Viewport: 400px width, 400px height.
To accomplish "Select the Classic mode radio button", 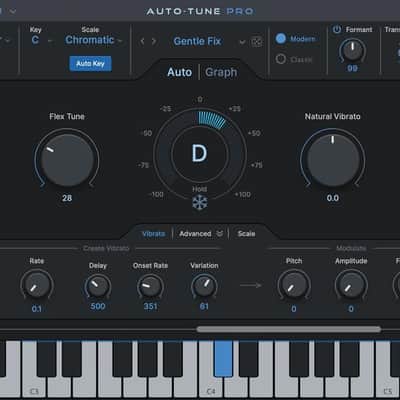I will click(x=281, y=59).
